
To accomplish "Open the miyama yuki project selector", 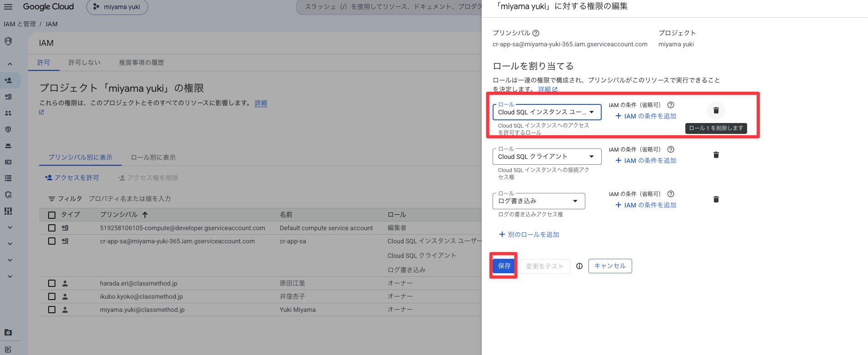I will click(x=117, y=7).
